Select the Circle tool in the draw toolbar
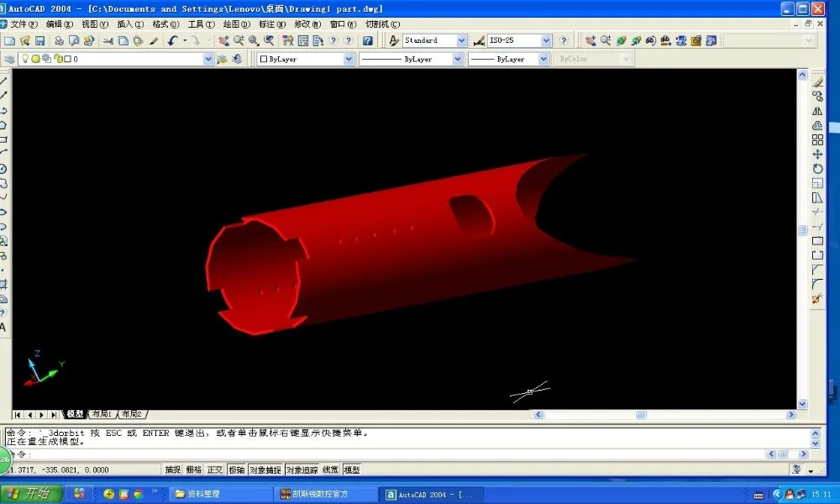Viewport: 840px width, 504px height. click(3, 169)
